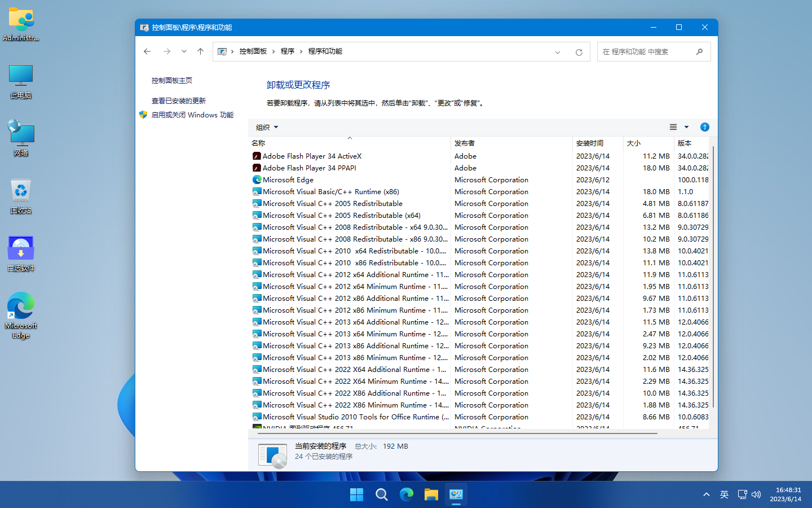Image resolution: width=812 pixels, height=508 pixels.
Task: Select 自选软件 desktop icon
Action: (21, 254)
